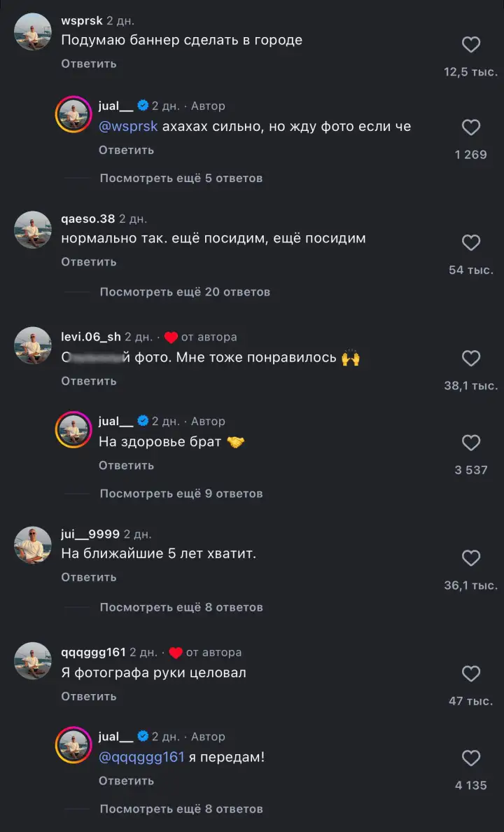
Task: Toggle like on qqqggg161's comment heart
Action: coord(471,674)
